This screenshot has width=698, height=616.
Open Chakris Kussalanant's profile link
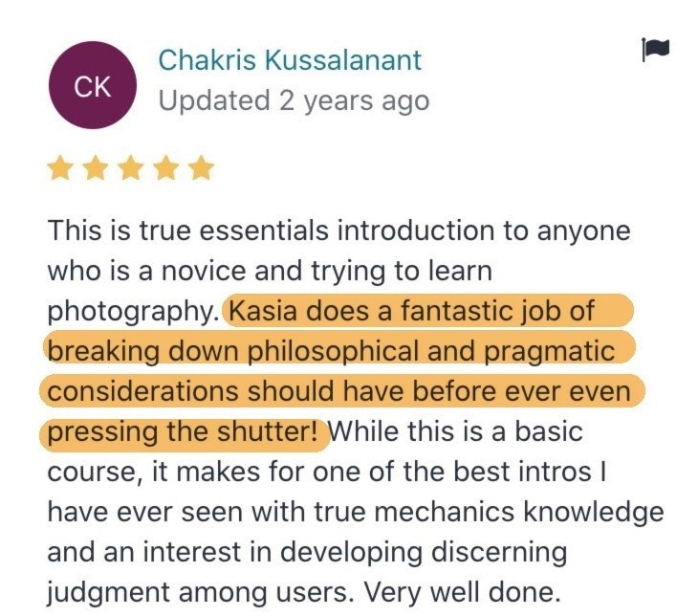click(x=290, y=60)
